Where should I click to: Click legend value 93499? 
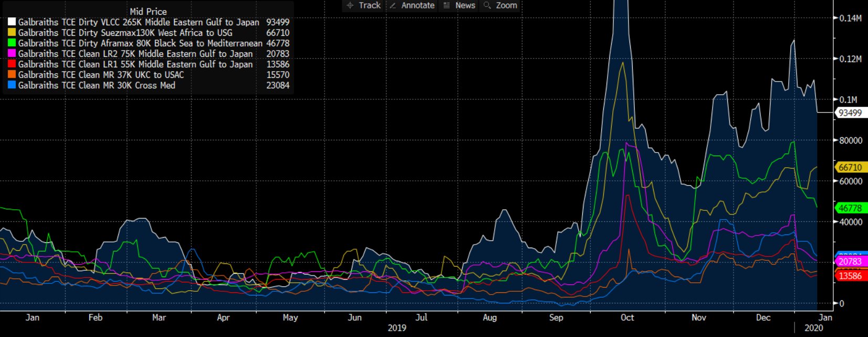coord(278,22)
